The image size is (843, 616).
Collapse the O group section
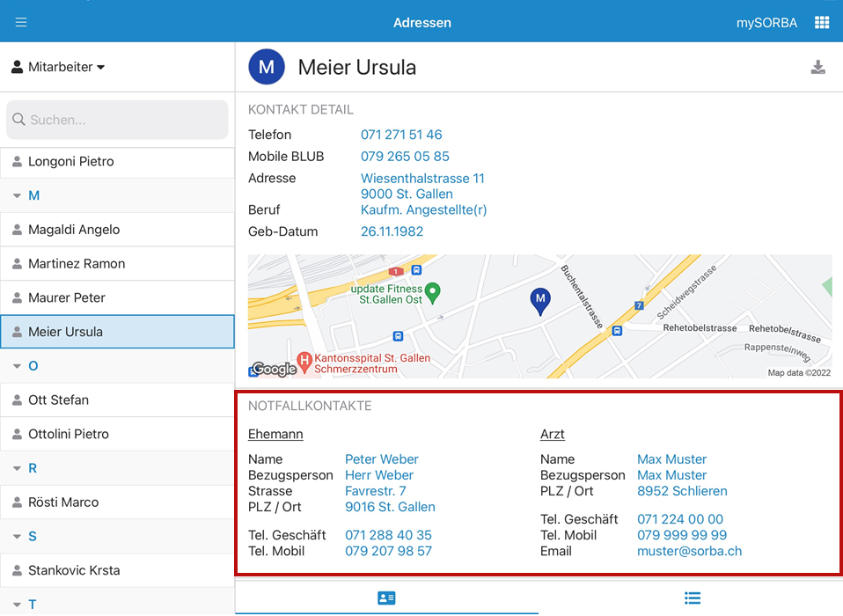click(18, 366)
